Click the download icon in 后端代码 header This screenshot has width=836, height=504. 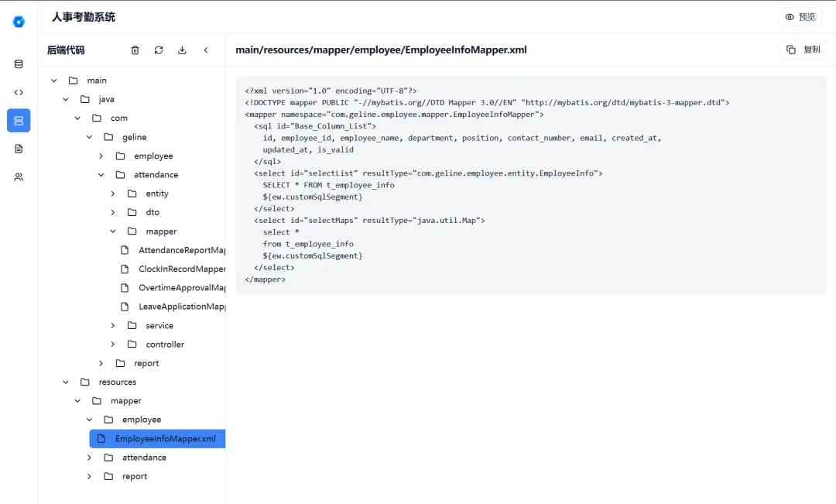tap(182, 50)
